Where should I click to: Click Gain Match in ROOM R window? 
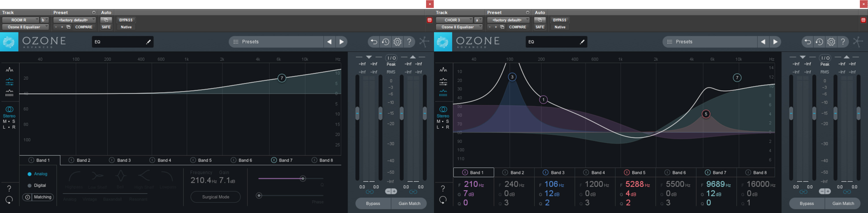409,204
